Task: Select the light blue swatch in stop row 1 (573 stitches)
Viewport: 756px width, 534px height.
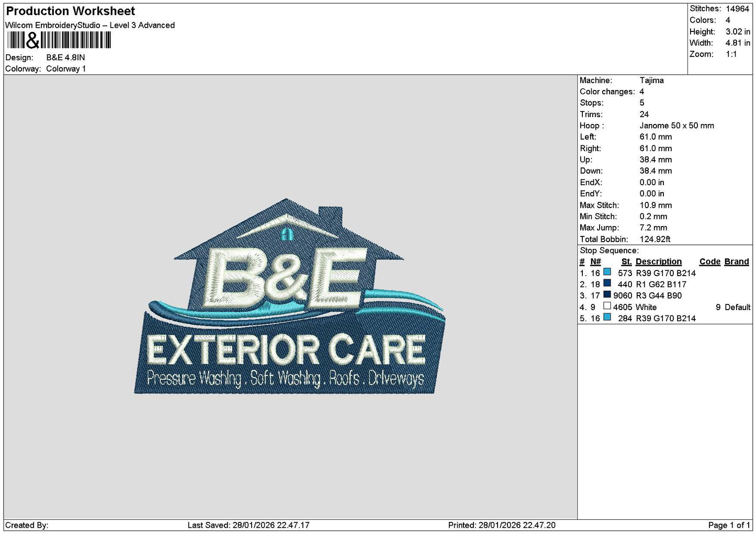Action: tap(607, 272)
